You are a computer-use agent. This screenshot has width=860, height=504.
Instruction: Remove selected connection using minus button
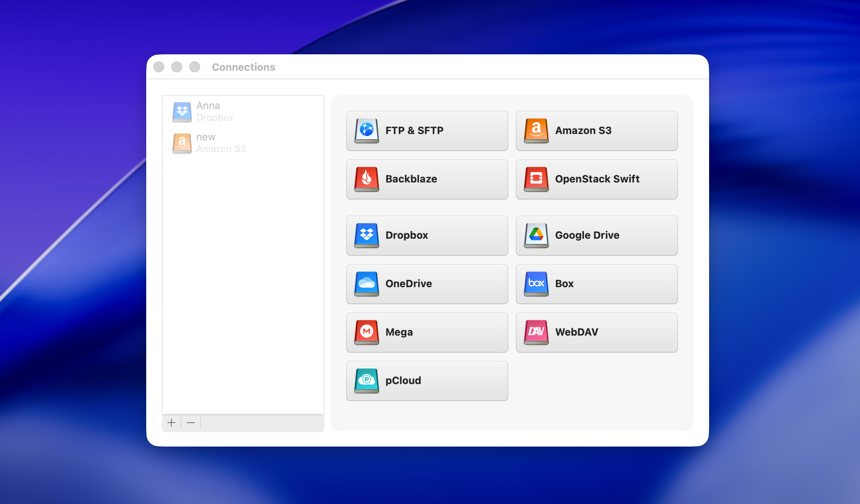pyautogui.click(x=191, y=422)
